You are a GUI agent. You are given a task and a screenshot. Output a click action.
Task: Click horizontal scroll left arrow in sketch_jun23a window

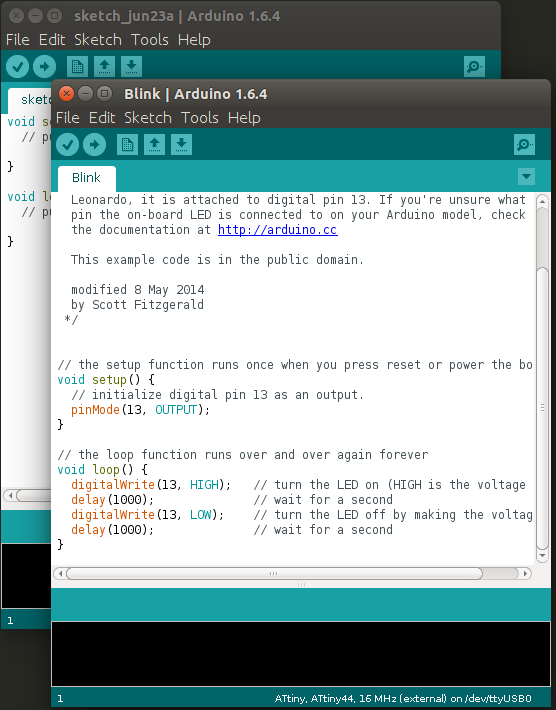10,495
